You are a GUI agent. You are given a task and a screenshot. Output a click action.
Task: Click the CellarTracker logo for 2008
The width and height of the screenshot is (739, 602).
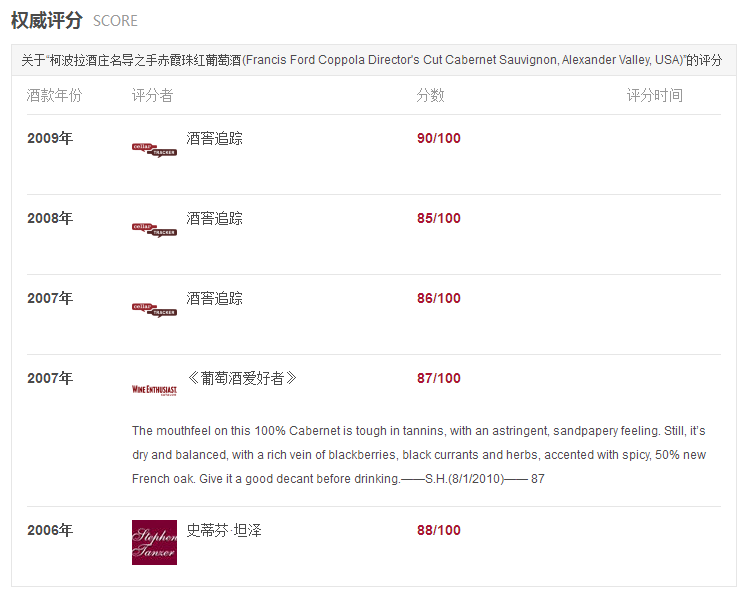click(154, 230)
